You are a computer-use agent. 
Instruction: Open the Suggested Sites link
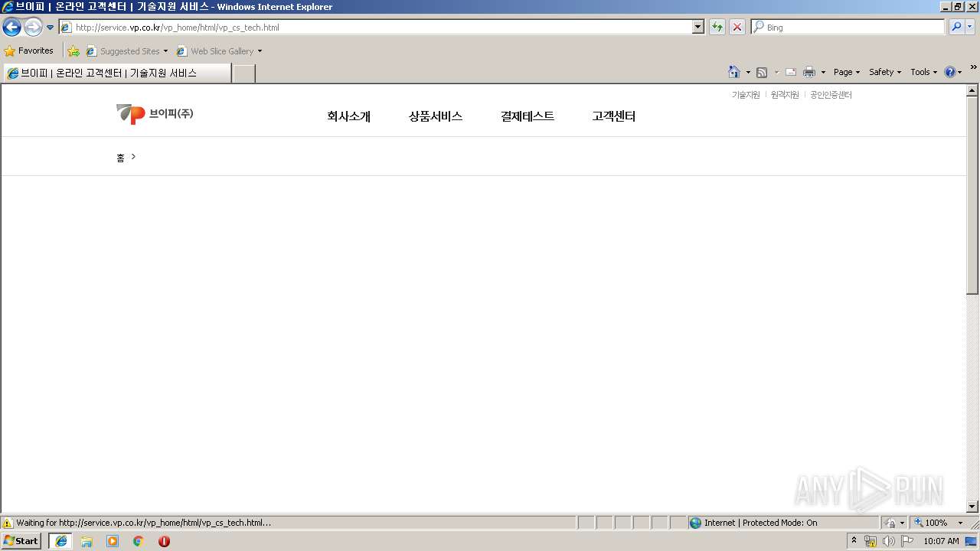pyautogui.click(x=126, y=51)
